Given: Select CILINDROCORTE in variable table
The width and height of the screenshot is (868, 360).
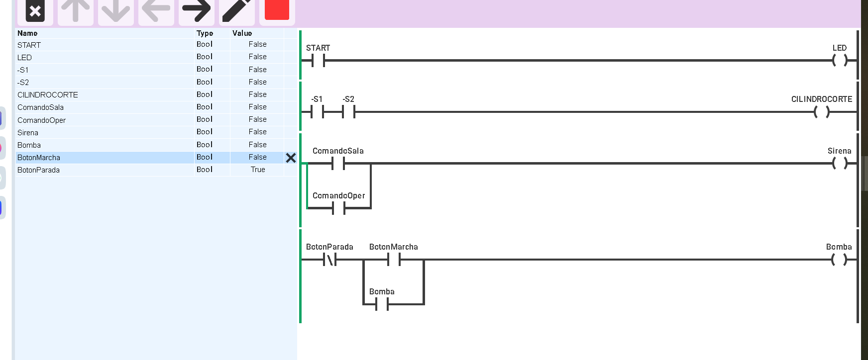Looking at the screenshot, I should 48,95.
